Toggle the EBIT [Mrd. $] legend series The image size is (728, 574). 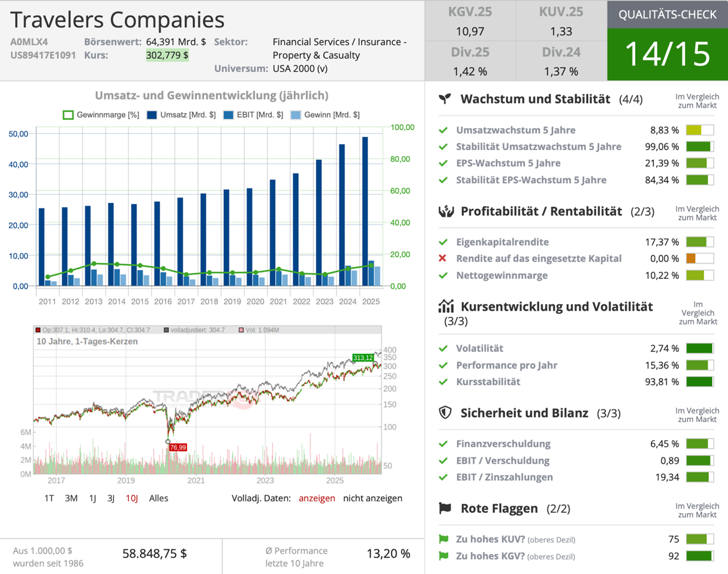253,114
